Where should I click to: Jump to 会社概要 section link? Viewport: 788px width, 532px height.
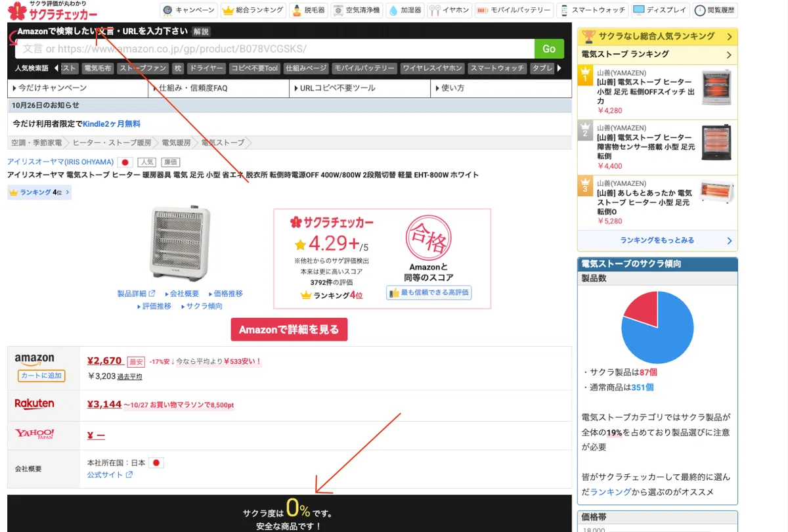(181, 294)
